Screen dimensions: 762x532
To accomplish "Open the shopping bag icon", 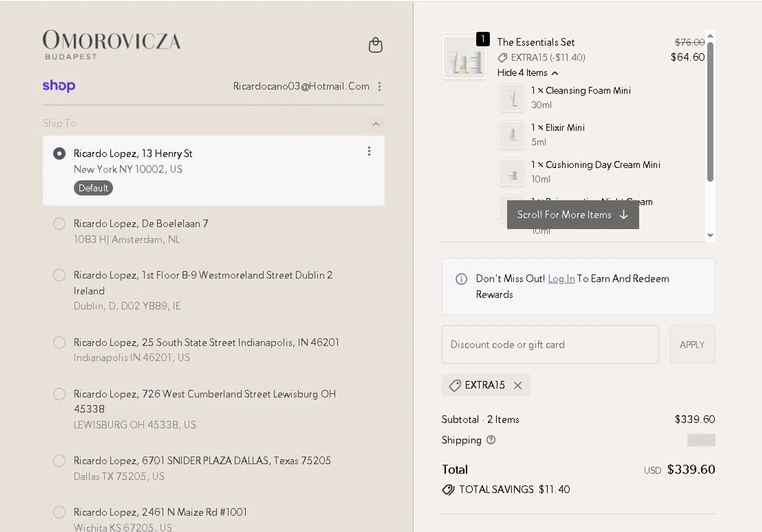I will click(375, 45).
